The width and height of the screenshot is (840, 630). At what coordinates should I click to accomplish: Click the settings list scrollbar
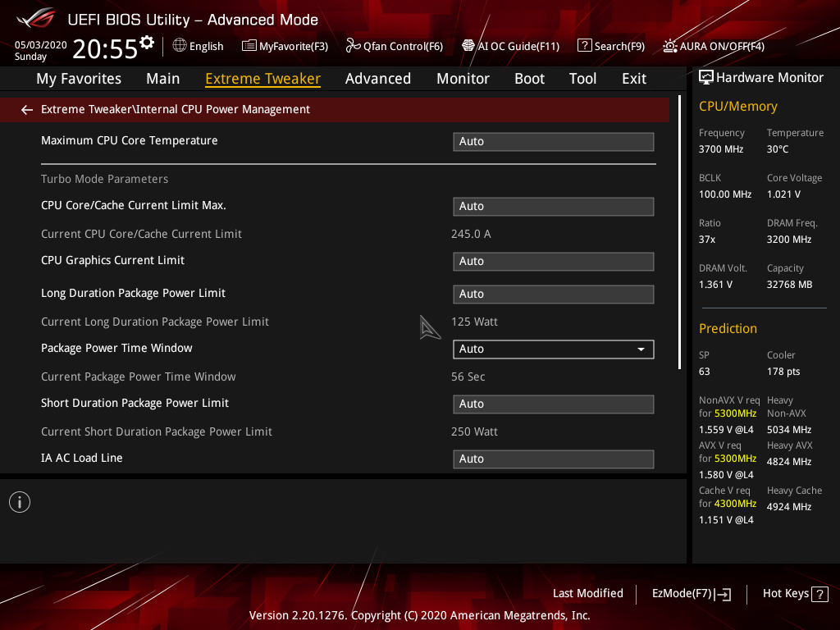click(680, 232)
